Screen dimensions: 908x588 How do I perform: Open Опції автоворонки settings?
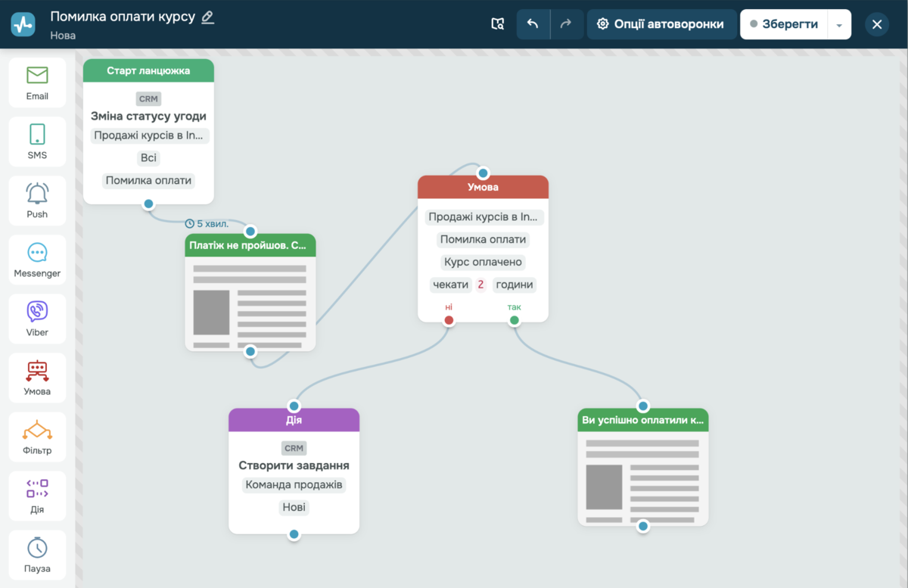661,24
